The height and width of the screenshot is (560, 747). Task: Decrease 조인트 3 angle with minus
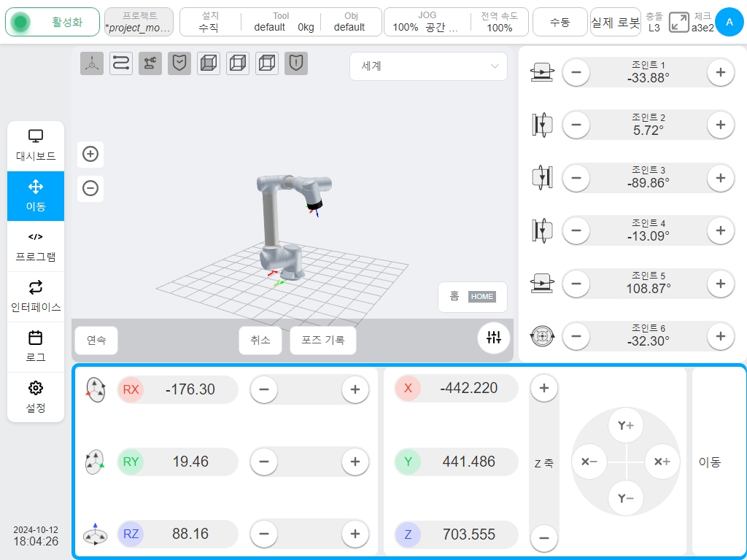[576, 178]
